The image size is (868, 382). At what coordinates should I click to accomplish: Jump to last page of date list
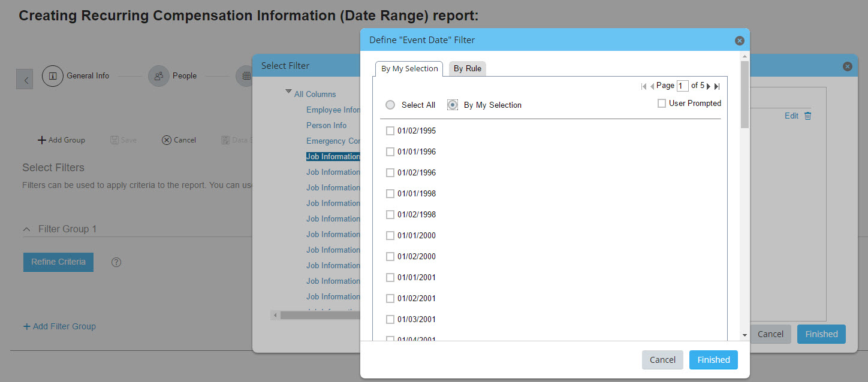[717, 86]
